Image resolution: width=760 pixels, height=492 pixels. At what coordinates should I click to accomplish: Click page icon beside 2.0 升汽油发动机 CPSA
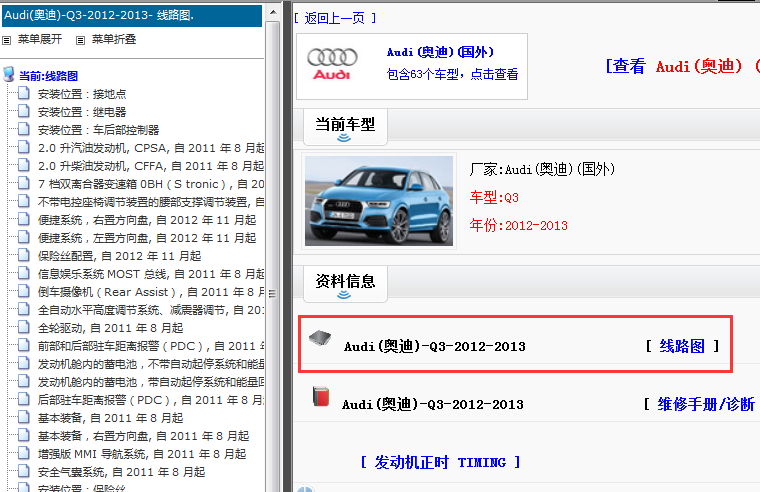tap(24, 147)
